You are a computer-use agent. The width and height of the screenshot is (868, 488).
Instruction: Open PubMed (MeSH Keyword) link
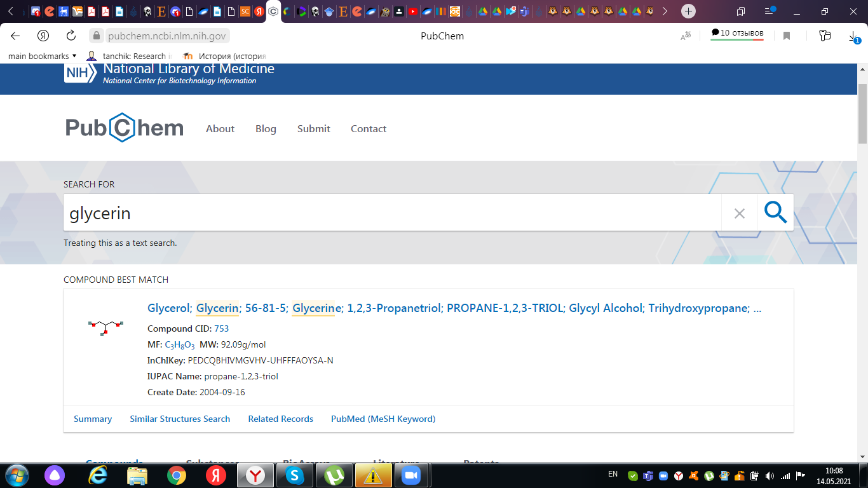[383, 419]
